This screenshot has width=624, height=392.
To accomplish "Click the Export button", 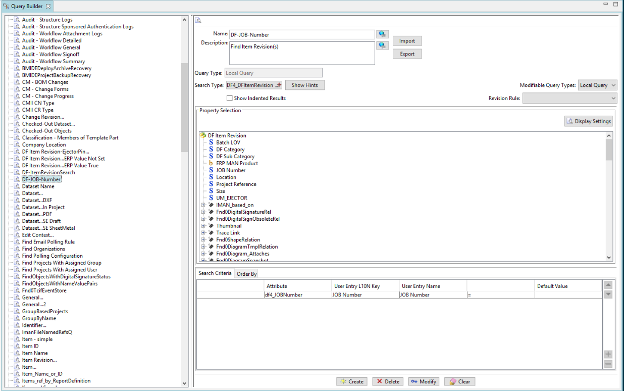I will (x=407, y=54).
